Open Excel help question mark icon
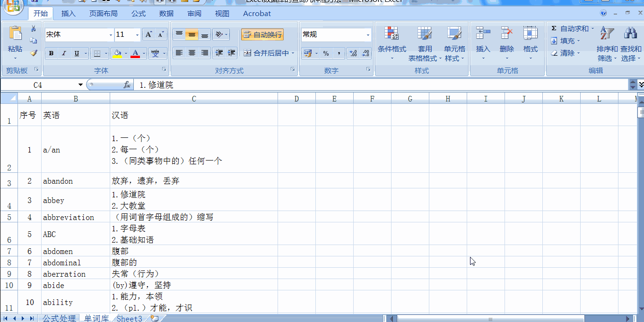This screenshot has height=322, width=644. (x=603, y=13)
